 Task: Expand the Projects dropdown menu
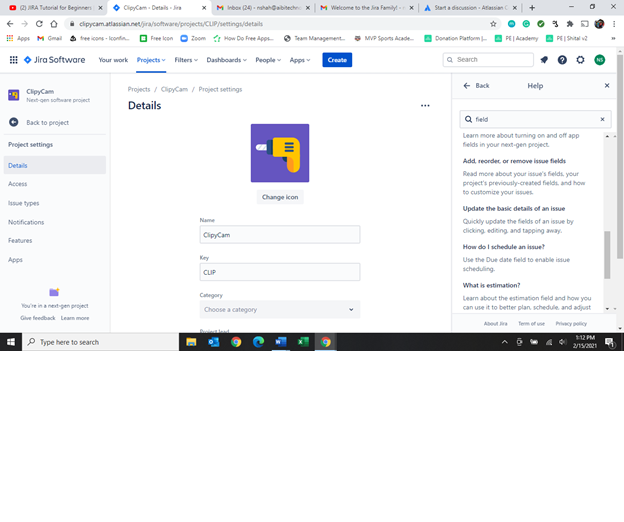(151, 60)
